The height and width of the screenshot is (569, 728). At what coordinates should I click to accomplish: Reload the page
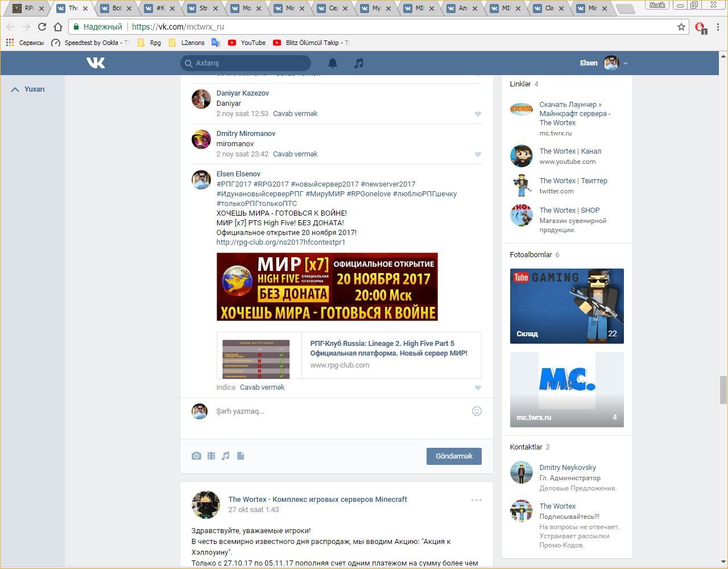pyautogui.click(x=42, y=27)
